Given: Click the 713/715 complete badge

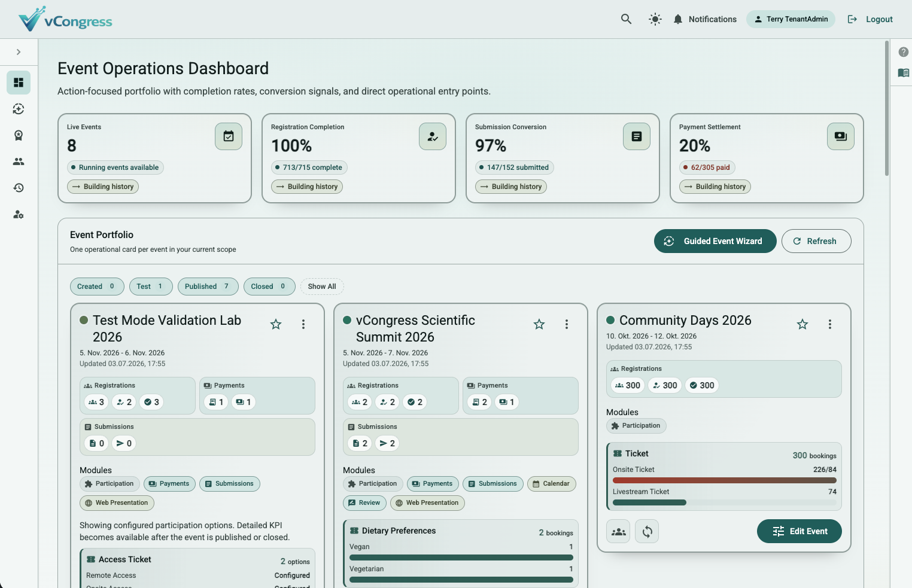Looking at the screenshot, I should [309, 167].
